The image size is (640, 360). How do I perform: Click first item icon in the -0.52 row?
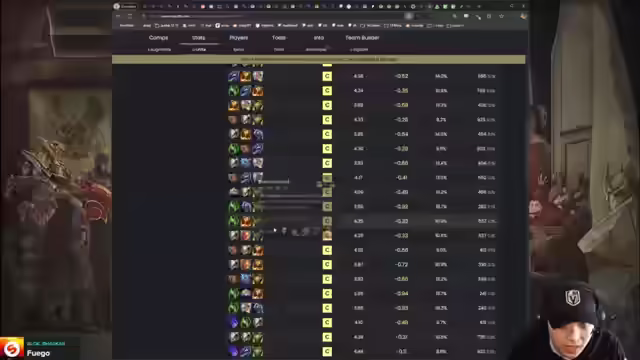233,76
